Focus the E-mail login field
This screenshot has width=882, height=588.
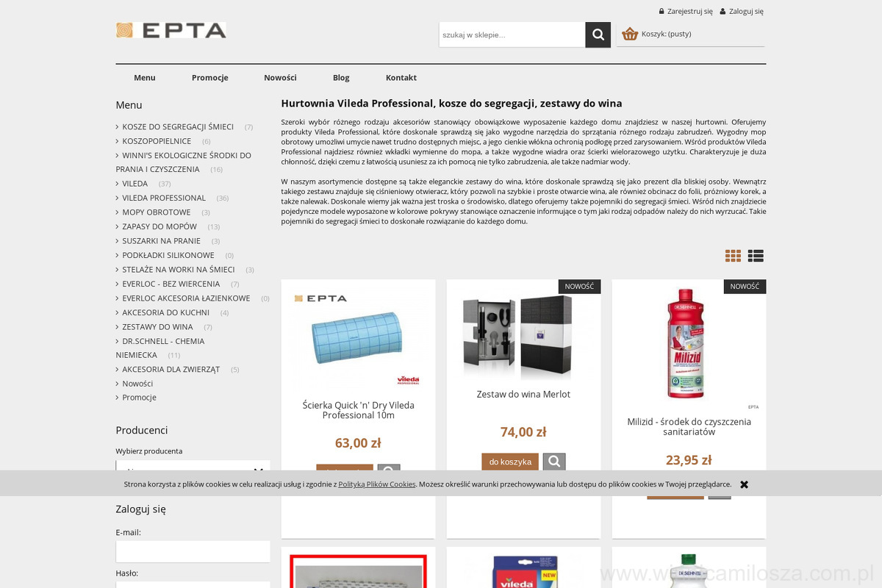tap(193, 551)
